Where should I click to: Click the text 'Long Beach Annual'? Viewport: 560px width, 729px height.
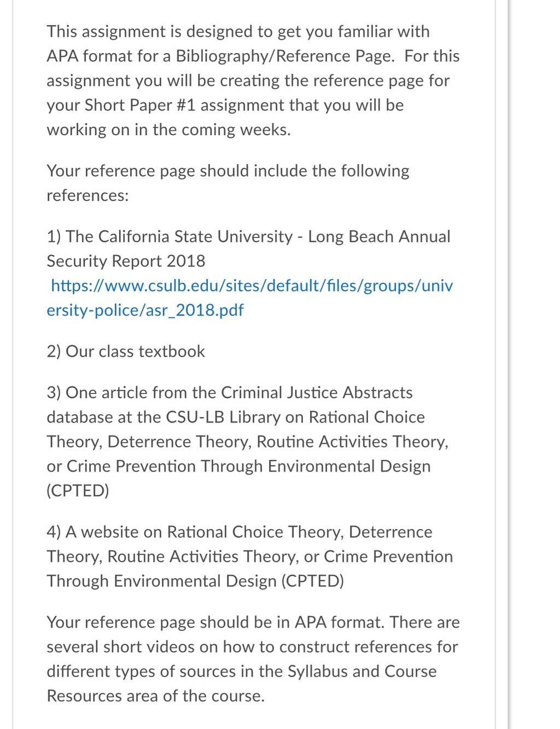click(380, 236)
